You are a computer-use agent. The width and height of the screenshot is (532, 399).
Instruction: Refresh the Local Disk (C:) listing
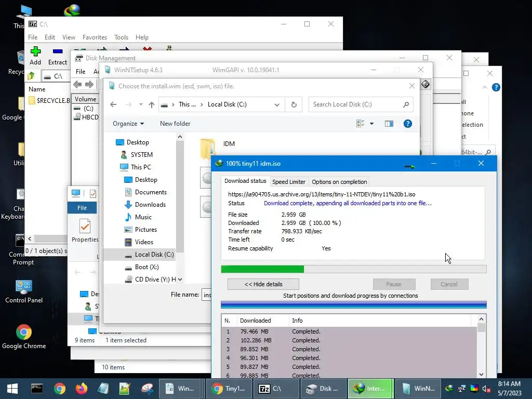(x=294, y=104)
